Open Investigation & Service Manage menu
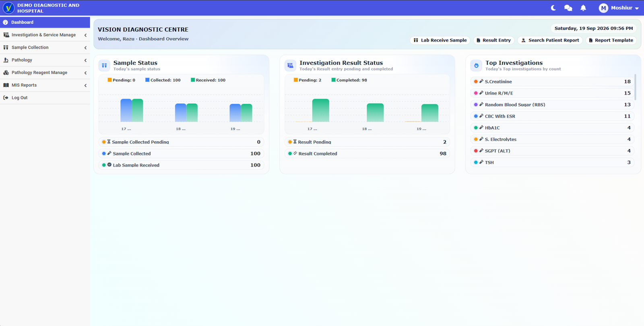 click(45, 35)
